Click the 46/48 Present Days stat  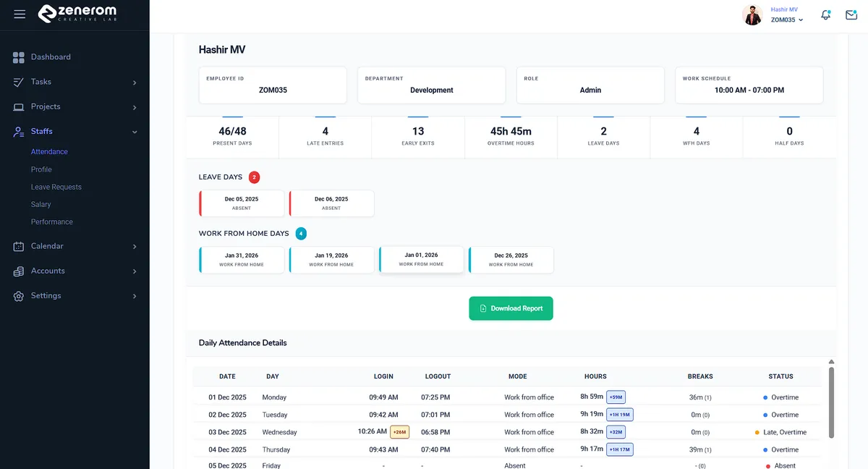pyautogui.click(x=232, y=136)
